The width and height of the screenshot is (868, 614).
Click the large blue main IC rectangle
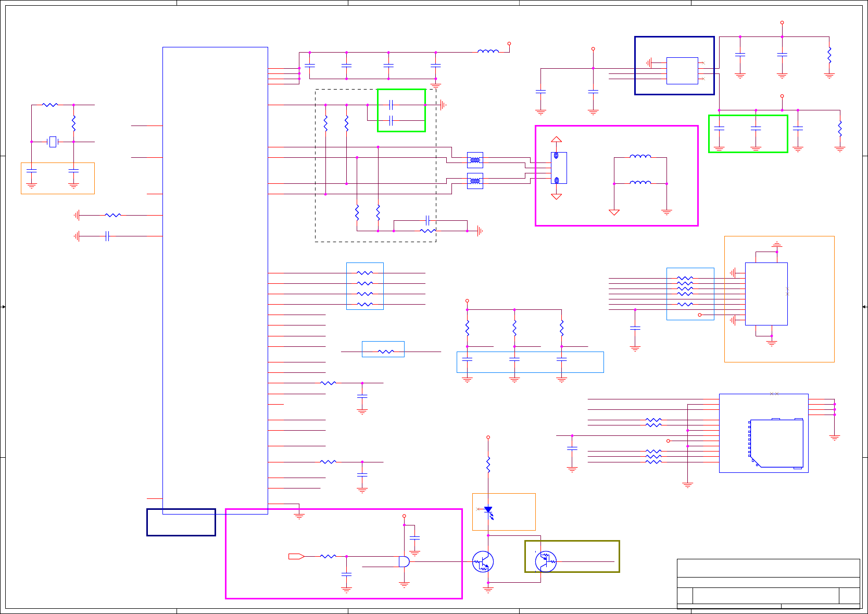coord(215,281)
